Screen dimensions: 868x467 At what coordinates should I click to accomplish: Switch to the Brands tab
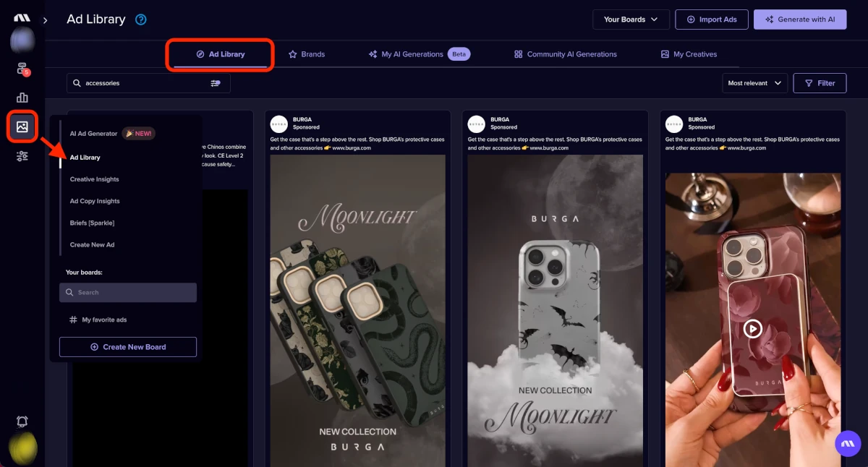[x=307, y=54]
